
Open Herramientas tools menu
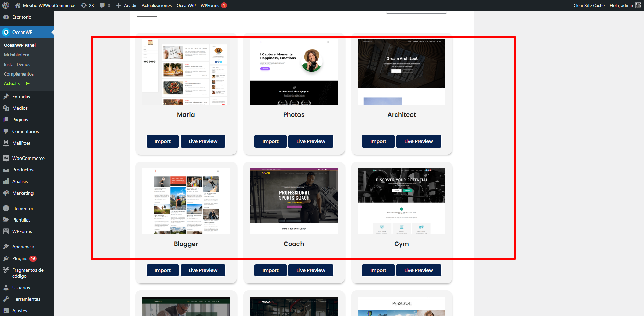27,299
